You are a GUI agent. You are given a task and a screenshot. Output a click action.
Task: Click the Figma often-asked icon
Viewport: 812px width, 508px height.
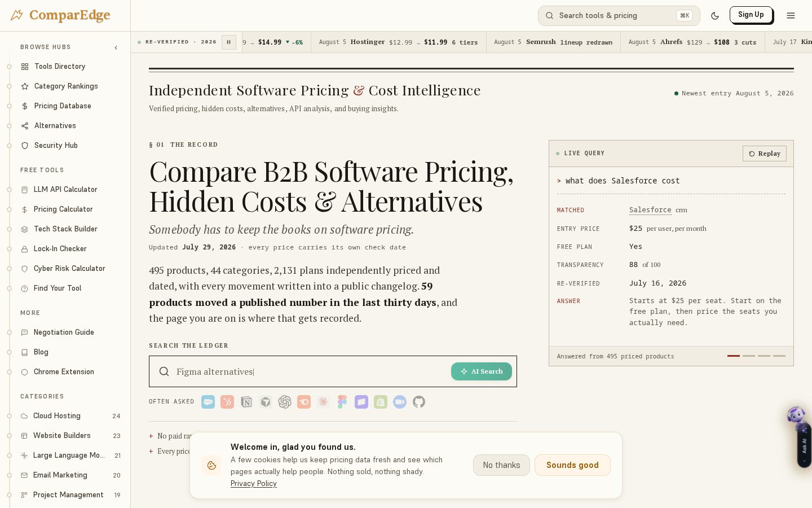342,402
